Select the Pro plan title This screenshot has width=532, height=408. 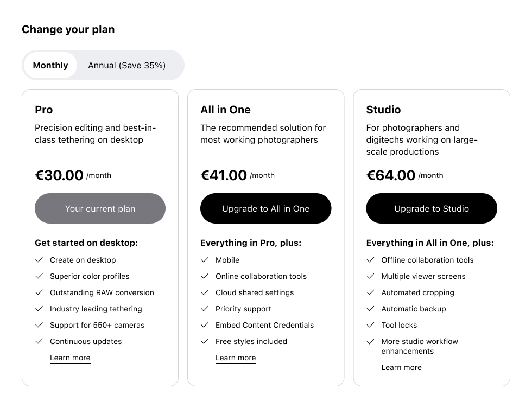[44, 110]
